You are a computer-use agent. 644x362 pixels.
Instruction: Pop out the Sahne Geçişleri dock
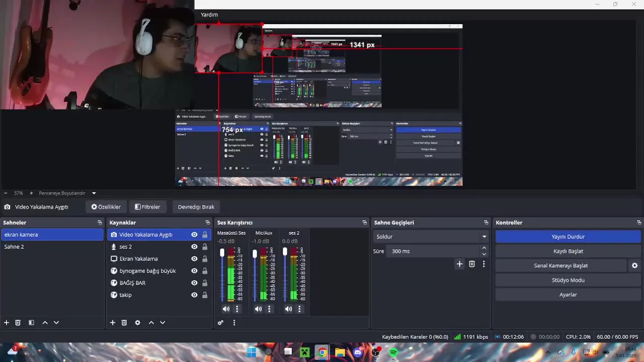coord(486,222)
